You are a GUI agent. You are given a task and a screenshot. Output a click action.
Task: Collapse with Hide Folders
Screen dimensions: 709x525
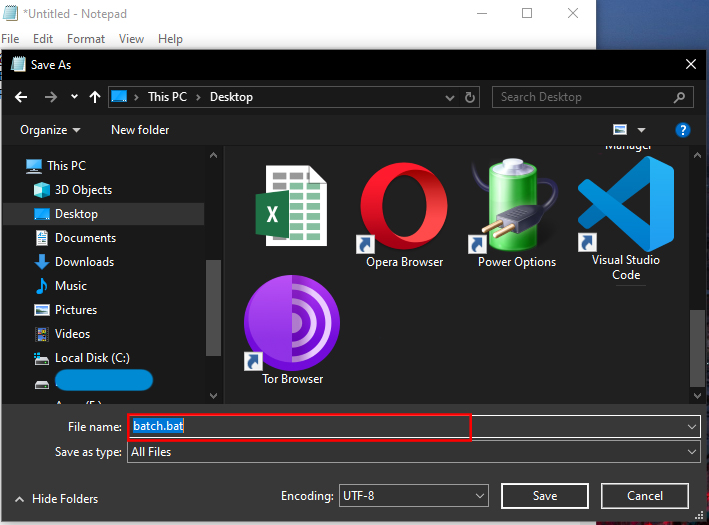point(57,499)
